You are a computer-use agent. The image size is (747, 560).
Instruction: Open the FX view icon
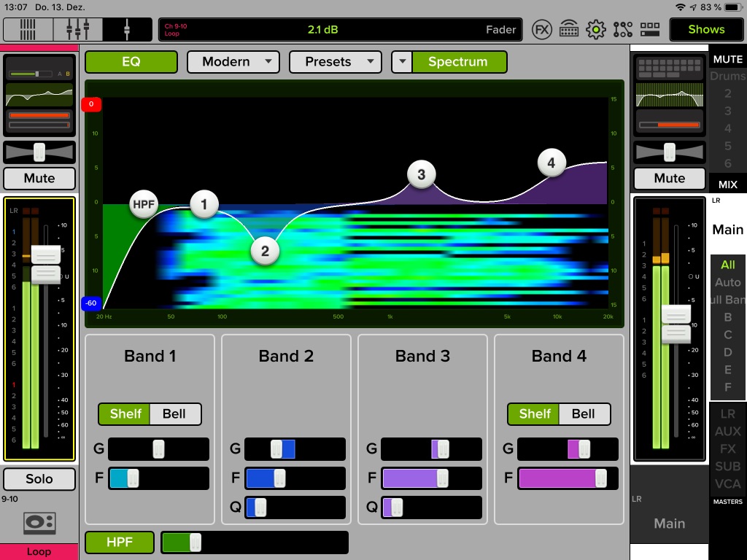click(x=542, y=30)
